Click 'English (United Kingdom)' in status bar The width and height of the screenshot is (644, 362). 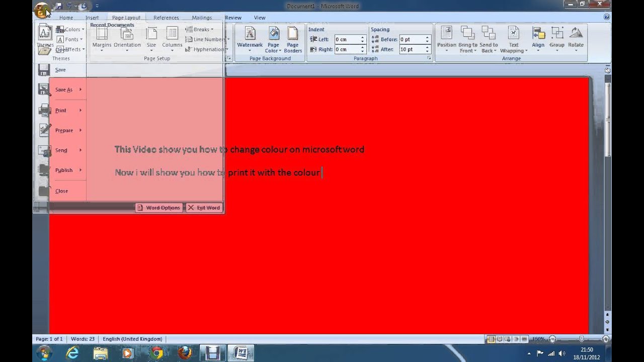(132, 339)
